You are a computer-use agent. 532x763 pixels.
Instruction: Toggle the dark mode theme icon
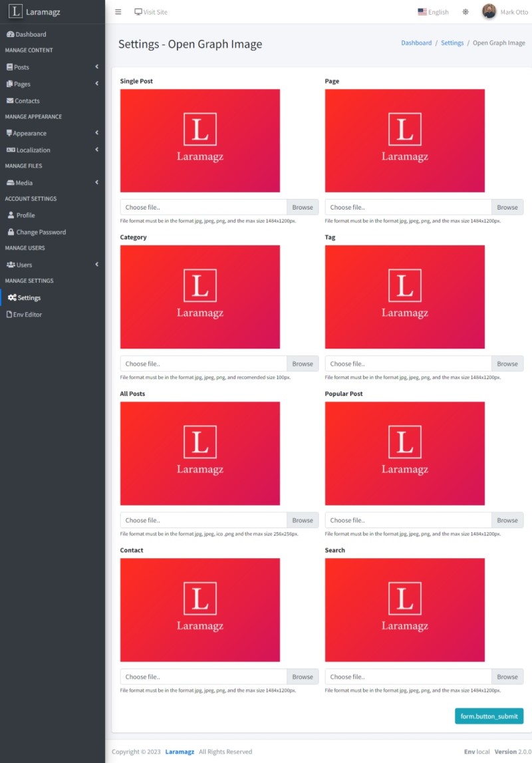coord(465,12)
